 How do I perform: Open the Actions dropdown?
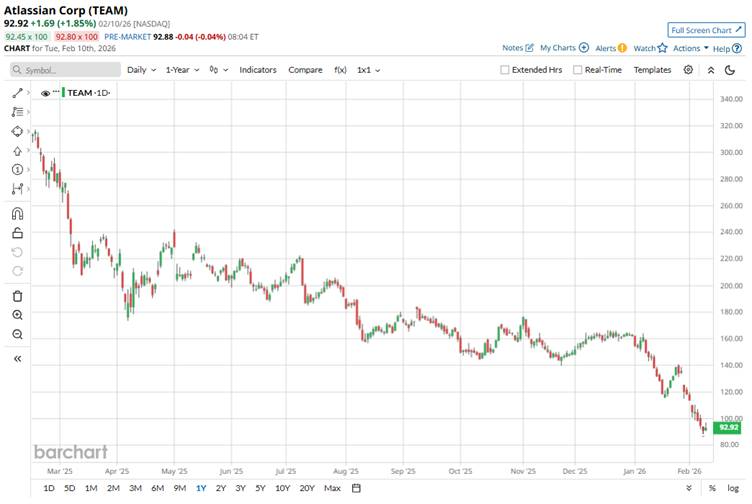tap(691, 48)
